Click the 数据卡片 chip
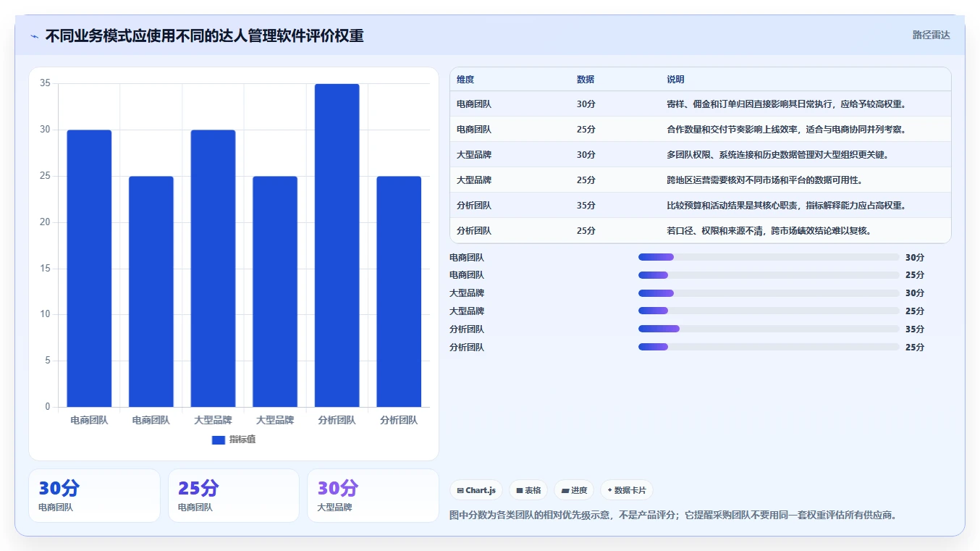980x551 pixels. tap(627, 490)
